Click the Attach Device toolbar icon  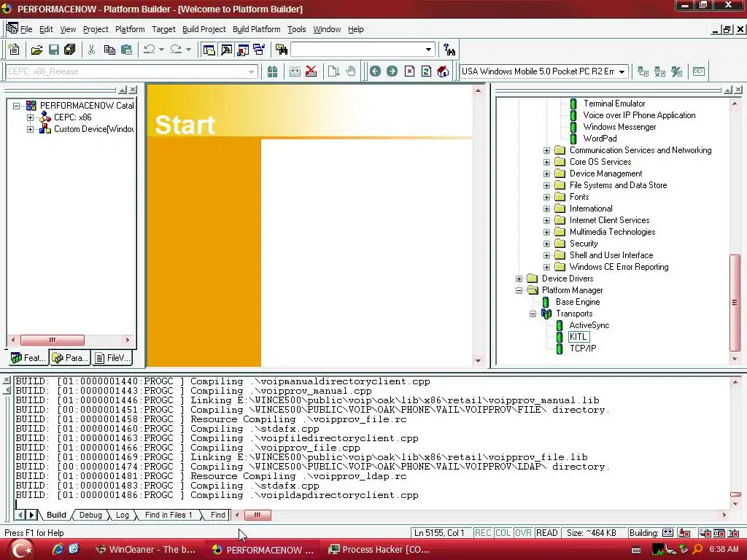point(643,71)
